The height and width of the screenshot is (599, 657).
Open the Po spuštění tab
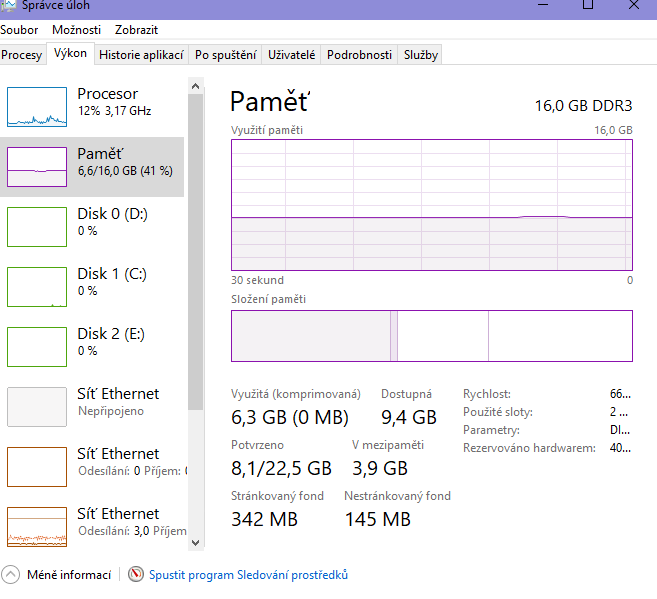coord(225,55)
